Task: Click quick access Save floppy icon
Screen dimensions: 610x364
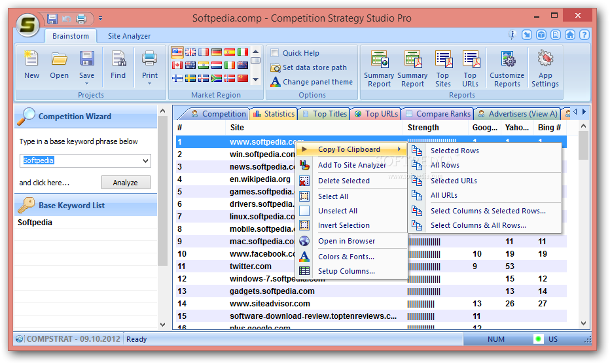Action: pyautogui.click(x=52, y=18)
